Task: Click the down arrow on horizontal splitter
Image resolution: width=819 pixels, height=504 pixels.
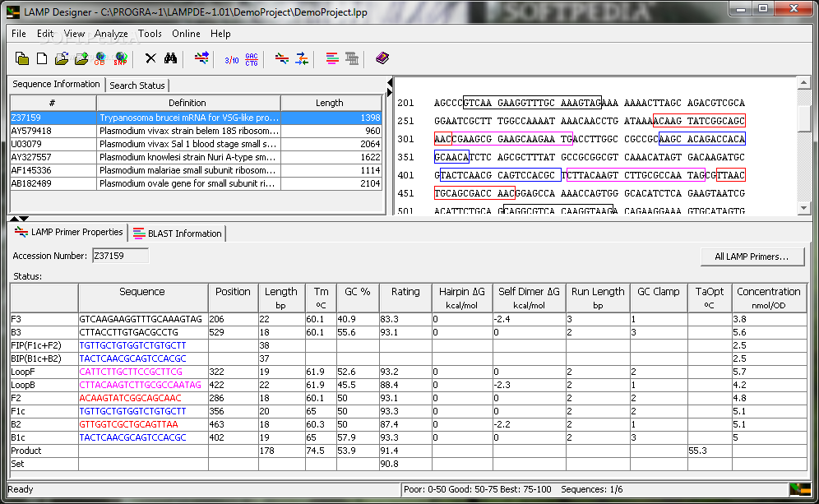Action: (x=24, y=219)
